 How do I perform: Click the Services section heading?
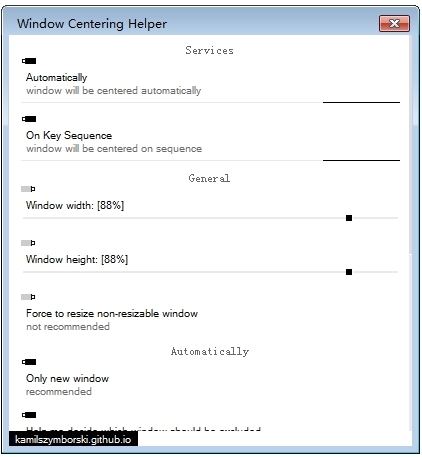coord(209,50)
